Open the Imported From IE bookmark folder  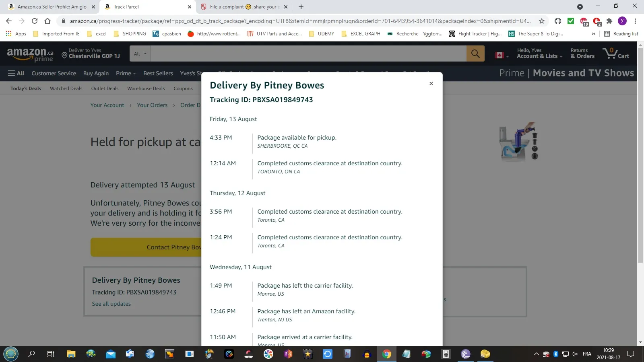pos(56,34)
